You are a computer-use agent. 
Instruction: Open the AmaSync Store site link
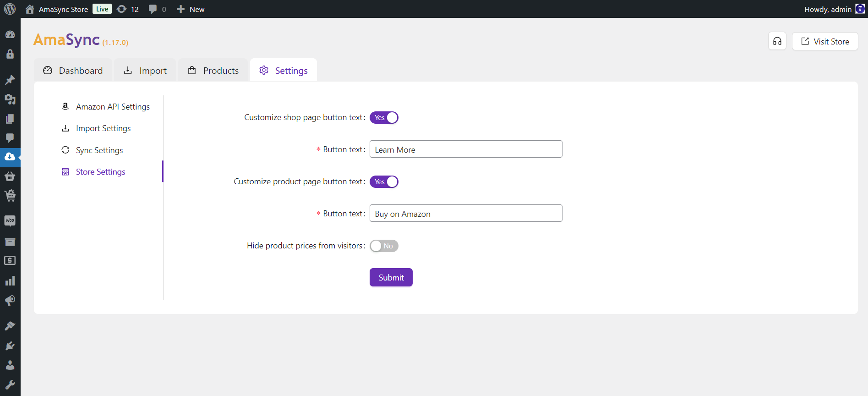pos(63,9)
